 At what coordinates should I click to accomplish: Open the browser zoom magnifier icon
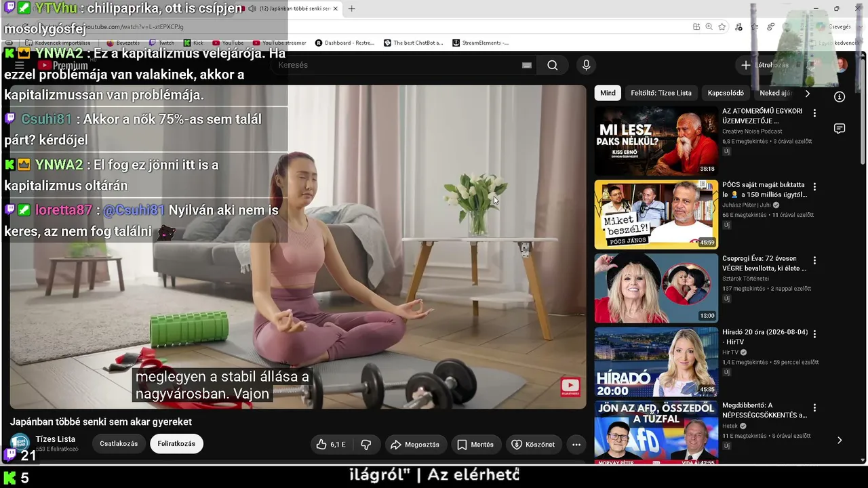point(709,26)
